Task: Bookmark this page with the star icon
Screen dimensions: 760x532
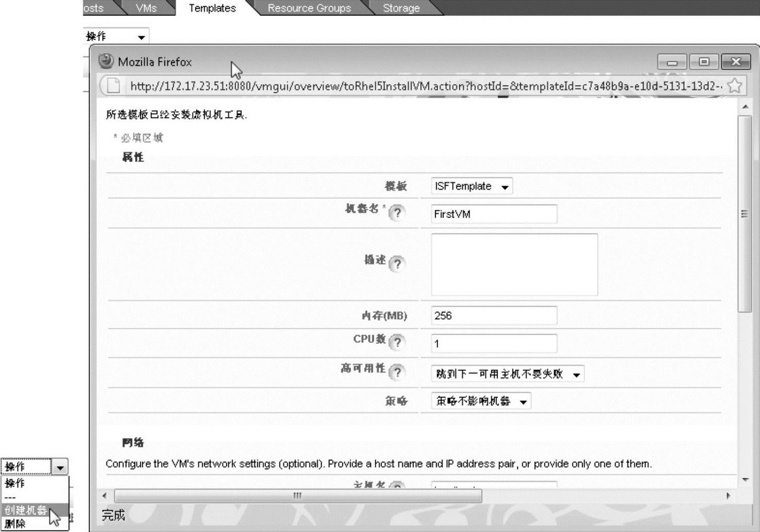Action: pyautogui.click(x=734, y=86)
